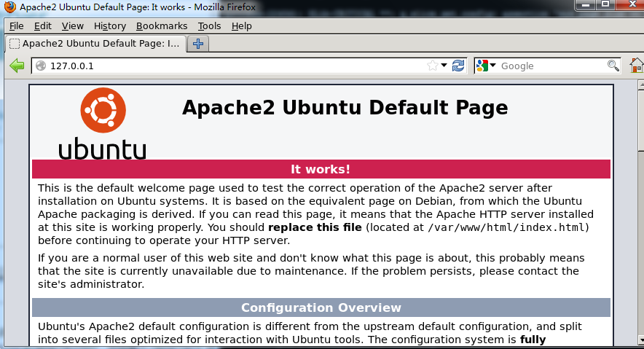Screen dimensions: 644x349
Task: Open the Help menu
Action: coord(242,26)
